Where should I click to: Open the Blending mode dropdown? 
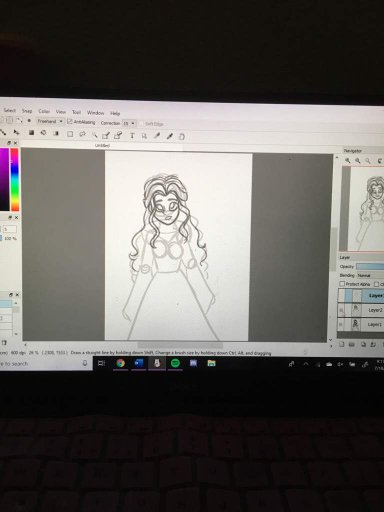tap(370, 276)
